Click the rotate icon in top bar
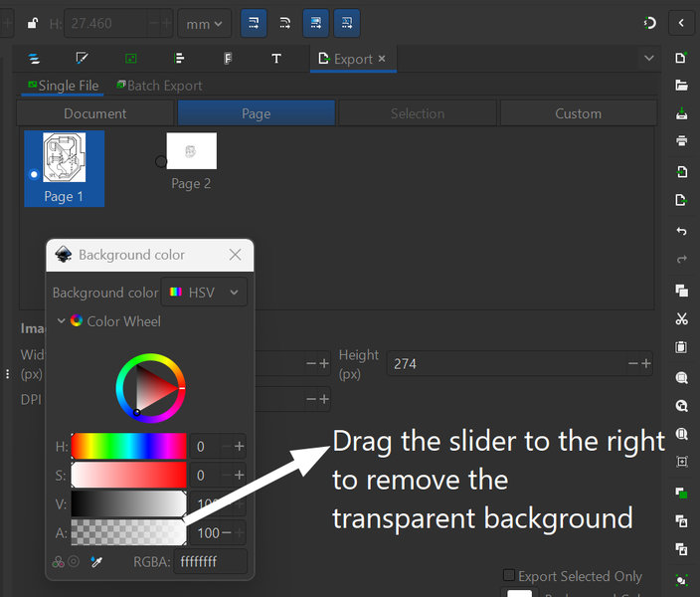This screenshot has height=597, width=700. tap(650, 23)
